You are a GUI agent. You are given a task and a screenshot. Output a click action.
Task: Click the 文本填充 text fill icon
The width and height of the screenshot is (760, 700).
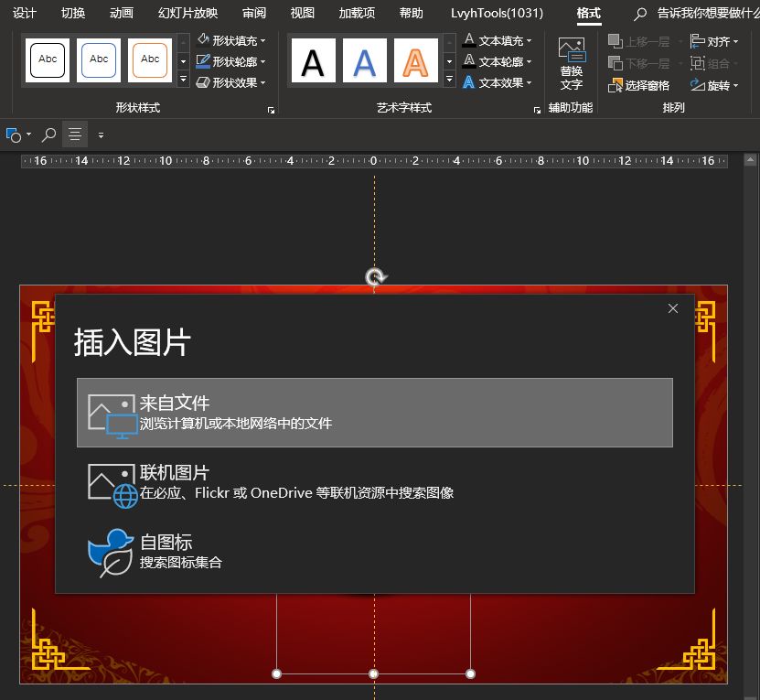click(x=469, y=39)
